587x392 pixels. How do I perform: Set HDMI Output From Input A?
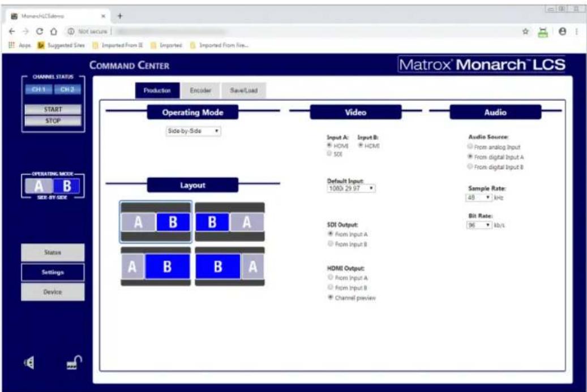[x=330, y=277]
